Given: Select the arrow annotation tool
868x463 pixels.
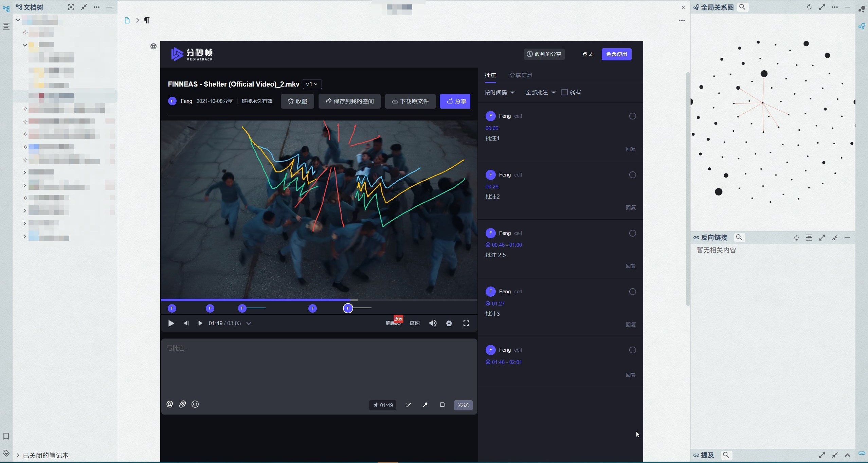Looking at the screenshot, I should (x=425, y=405).
